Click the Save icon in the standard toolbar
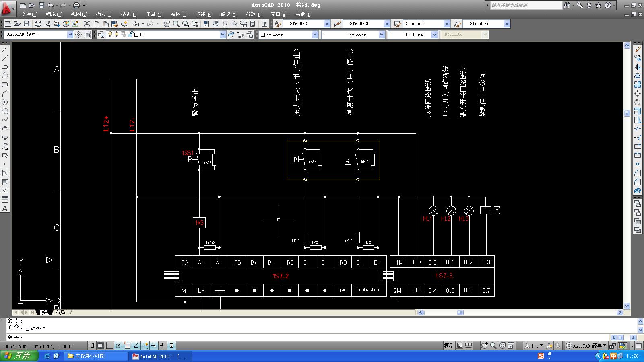The height and width of the screenshot is (362, 644). pos(27,24)
